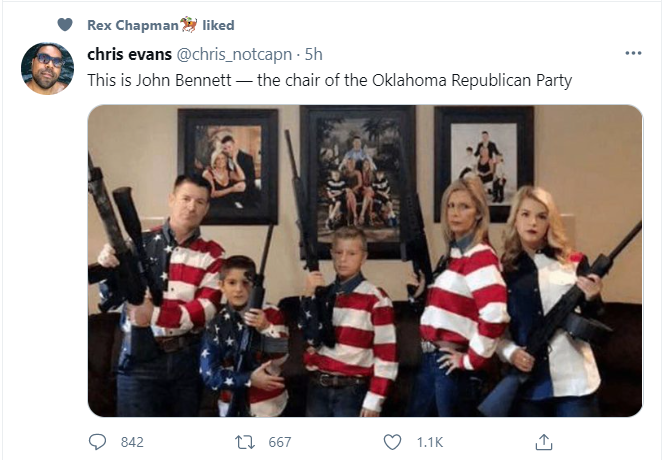This screenshot has width=667, height=460.
Task: Open the three-dot more options menu
Action: 632,53
